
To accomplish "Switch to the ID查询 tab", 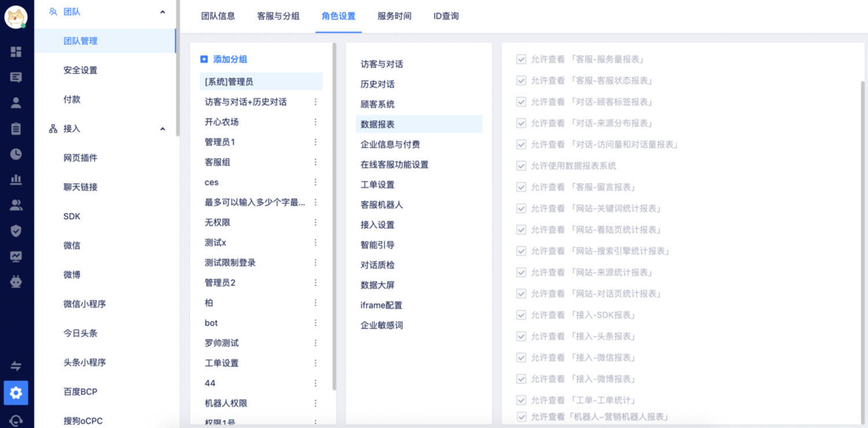I will [446, 16].
